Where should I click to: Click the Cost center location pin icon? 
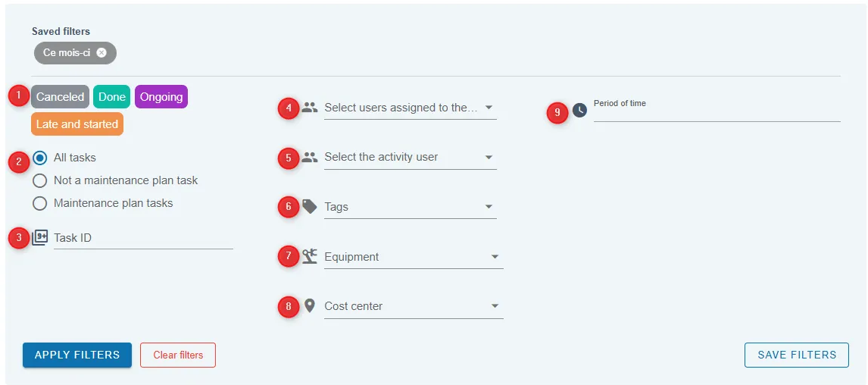[x=310, y=305]
